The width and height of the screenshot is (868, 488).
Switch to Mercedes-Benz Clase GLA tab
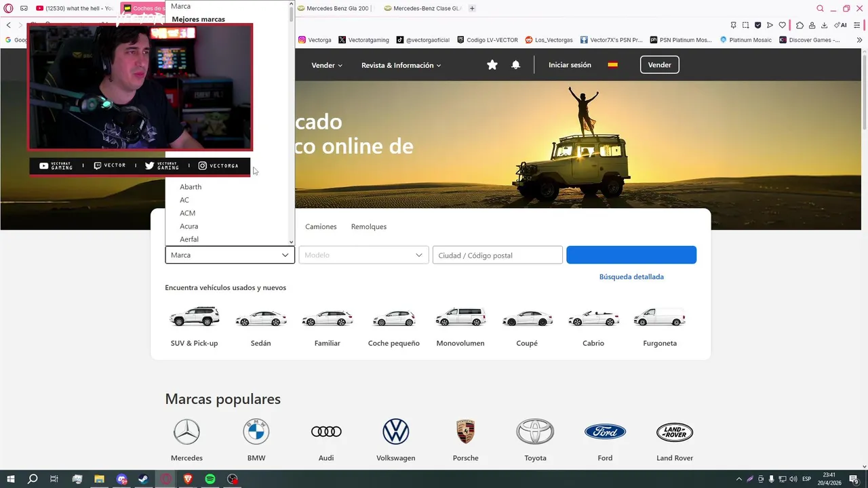point(422,9)
